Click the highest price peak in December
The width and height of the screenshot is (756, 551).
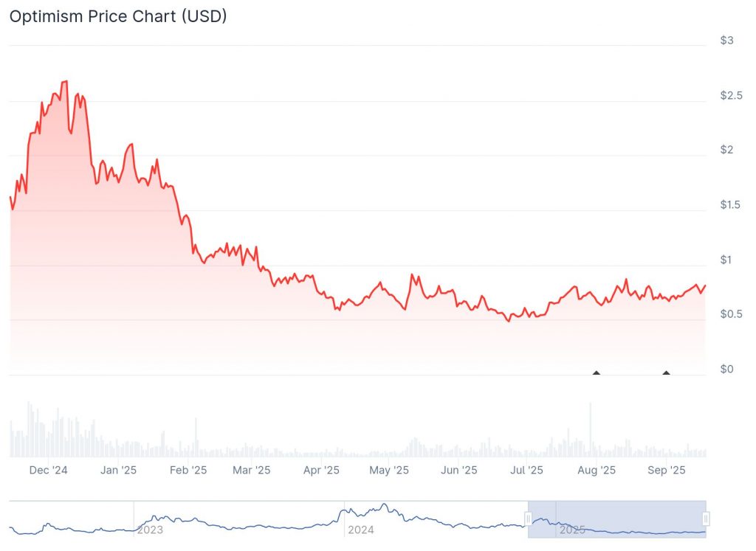pos(65,81)
